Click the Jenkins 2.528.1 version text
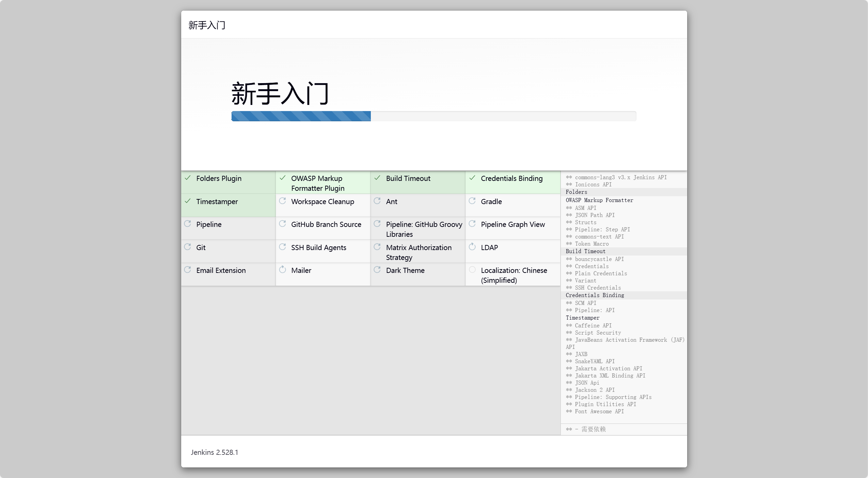868x478 pixels. coord(214,452)
